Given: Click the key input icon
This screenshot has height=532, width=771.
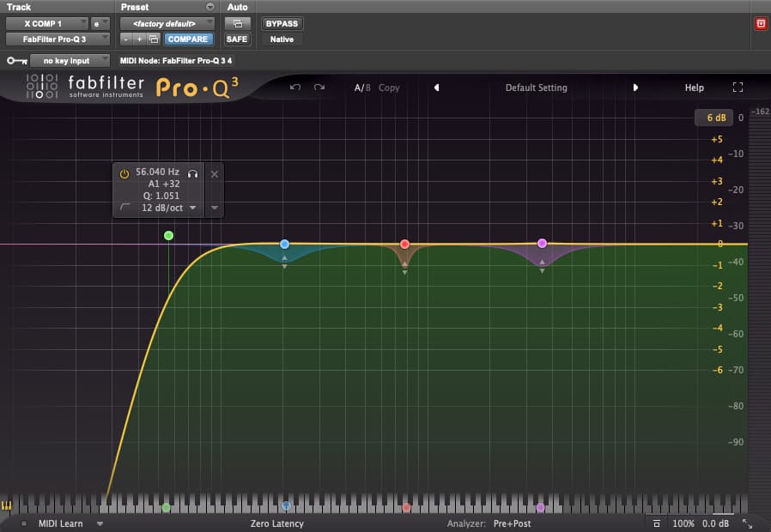Looking at the screenshot, I should point(16,60).
